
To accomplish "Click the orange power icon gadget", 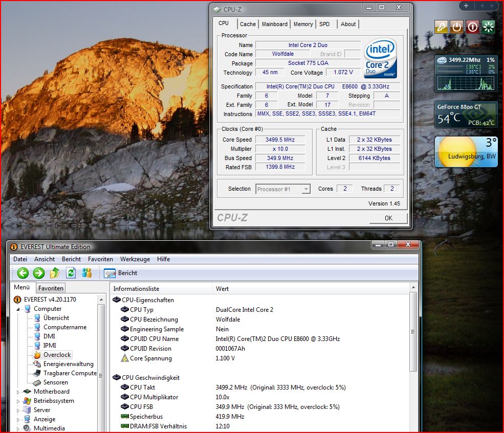I will pyautogui.click(x=457, y=27).
